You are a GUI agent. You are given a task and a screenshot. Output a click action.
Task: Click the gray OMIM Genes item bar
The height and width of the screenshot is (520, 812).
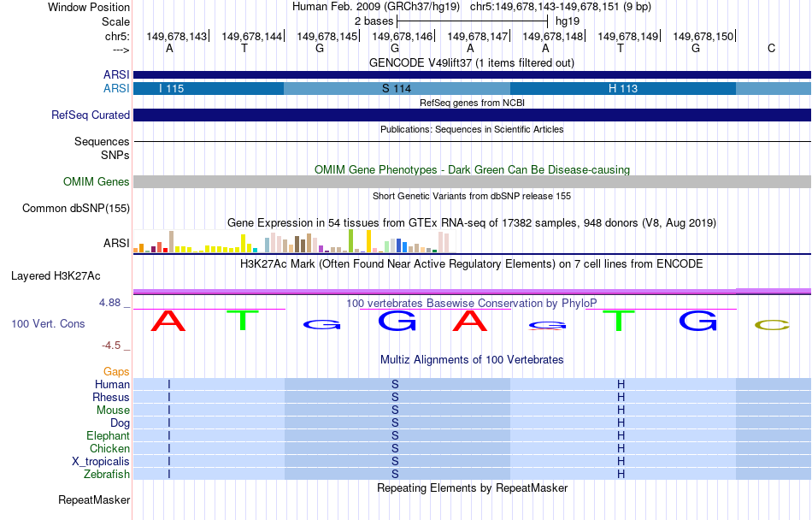(473, 182)
